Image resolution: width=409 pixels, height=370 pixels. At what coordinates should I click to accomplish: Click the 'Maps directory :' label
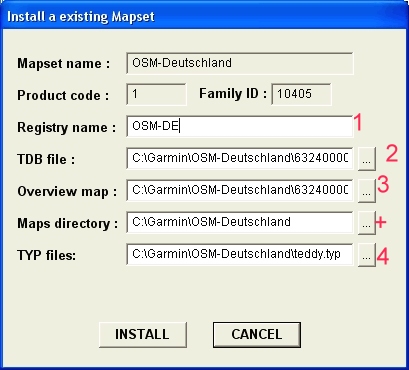coord(68,224)
